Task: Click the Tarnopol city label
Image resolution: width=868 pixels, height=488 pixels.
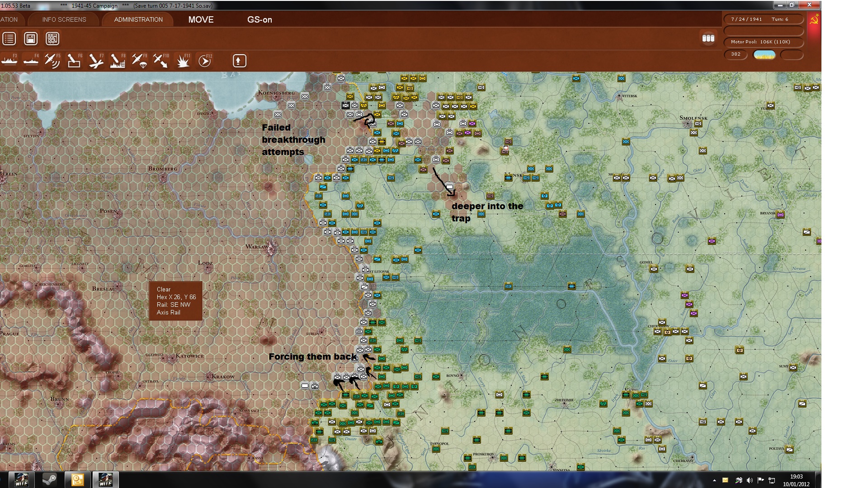Action: (x=439, y=444)
